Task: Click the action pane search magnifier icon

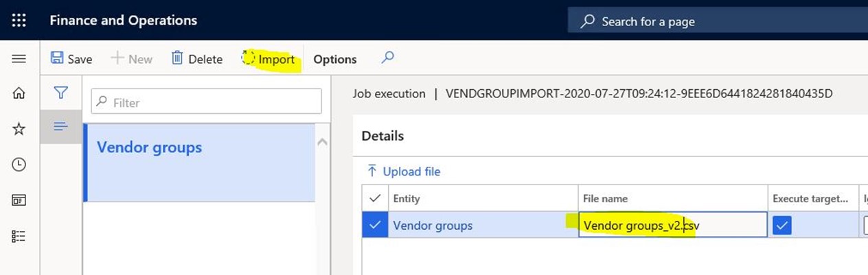Action: 388,58
